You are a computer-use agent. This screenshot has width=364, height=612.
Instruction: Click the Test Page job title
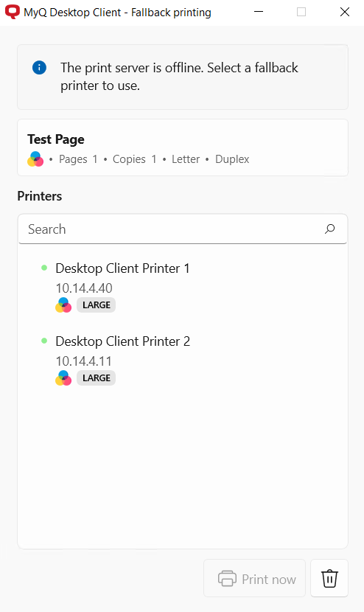[x=56, y=139]
